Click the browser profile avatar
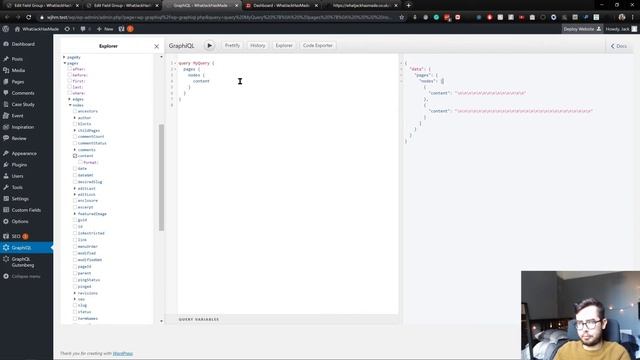640x360 pixels. (622, 18)
